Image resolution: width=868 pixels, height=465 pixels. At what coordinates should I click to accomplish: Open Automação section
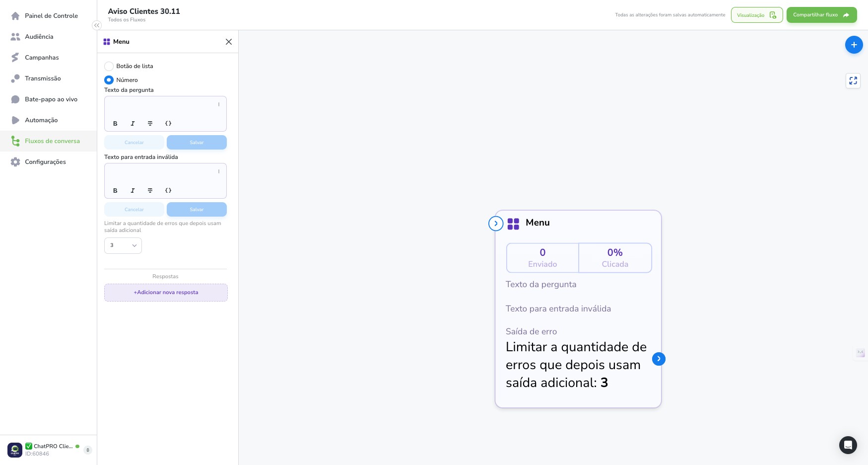41,120
